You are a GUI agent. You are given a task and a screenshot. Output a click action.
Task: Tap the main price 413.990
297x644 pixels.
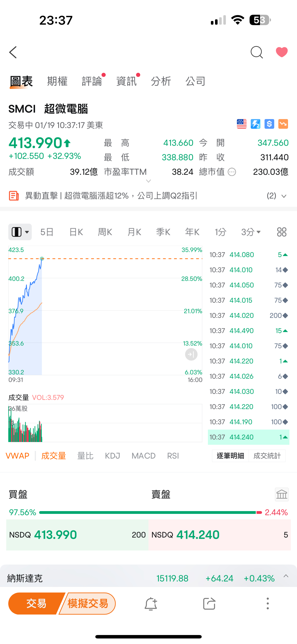tap(35, 143)
